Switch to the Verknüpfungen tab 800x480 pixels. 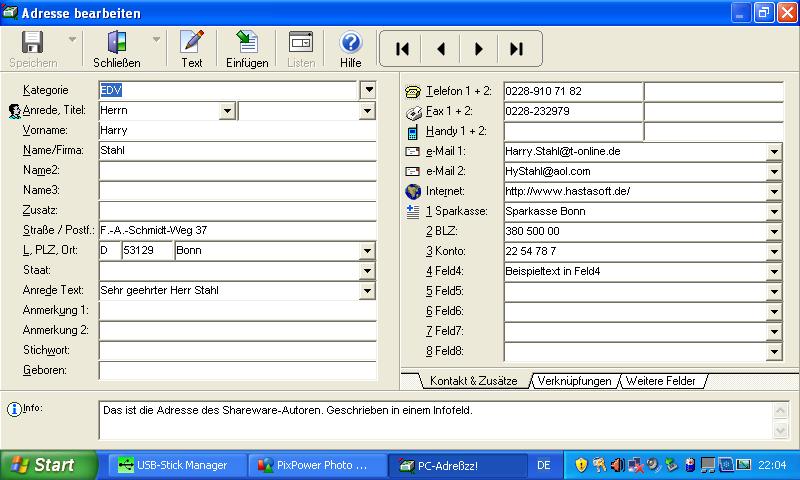pos(573,381)
